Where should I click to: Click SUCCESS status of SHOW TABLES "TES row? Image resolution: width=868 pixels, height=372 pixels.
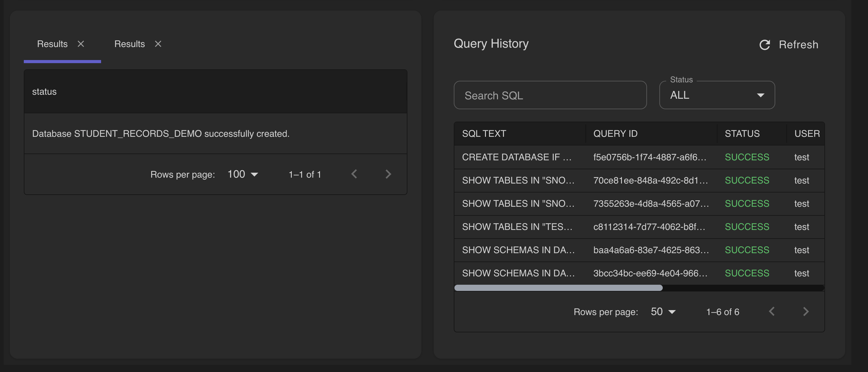[747, 227]
